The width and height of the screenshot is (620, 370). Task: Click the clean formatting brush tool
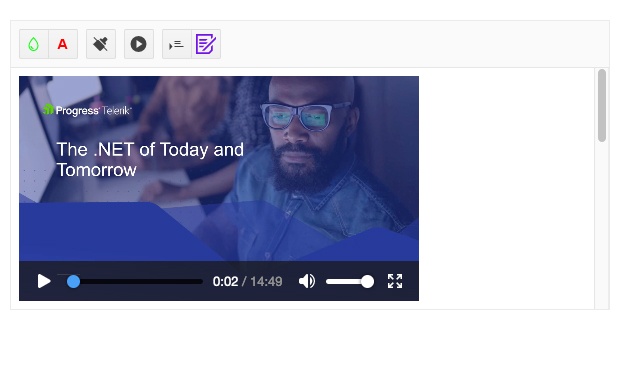(101, 44)
